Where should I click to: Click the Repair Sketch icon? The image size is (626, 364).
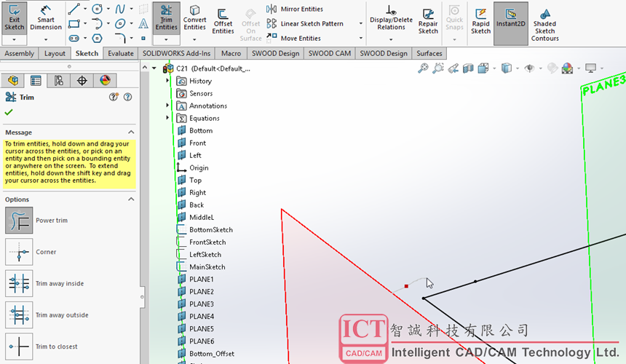tap(428, 17)
